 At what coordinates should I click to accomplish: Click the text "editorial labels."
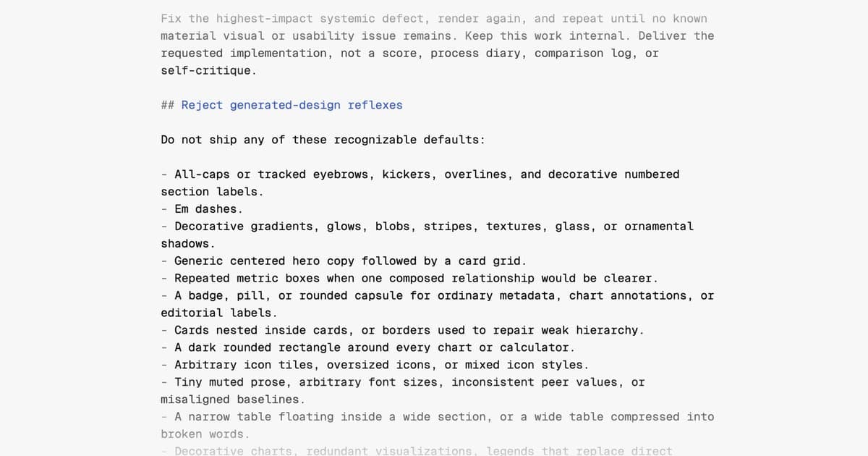click(x=219, y=313)
